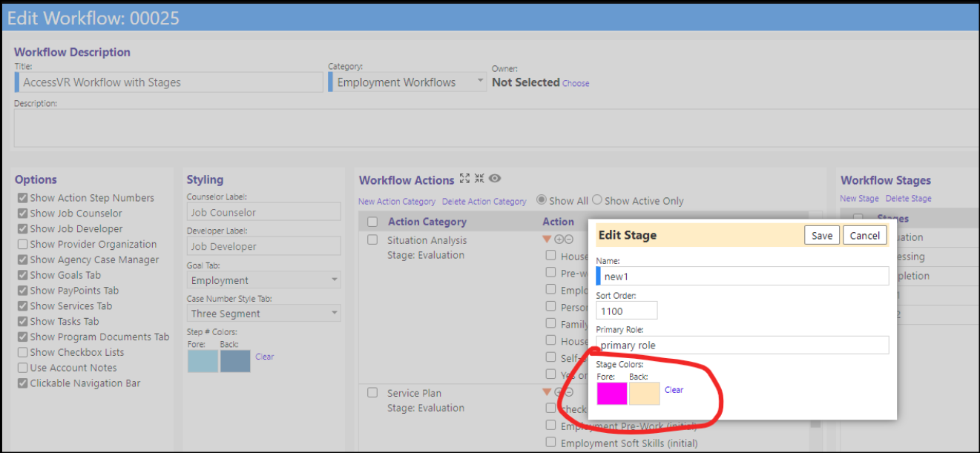
Task: Toggle Show Services Tab checkbox
Action: tap(23, 306)
